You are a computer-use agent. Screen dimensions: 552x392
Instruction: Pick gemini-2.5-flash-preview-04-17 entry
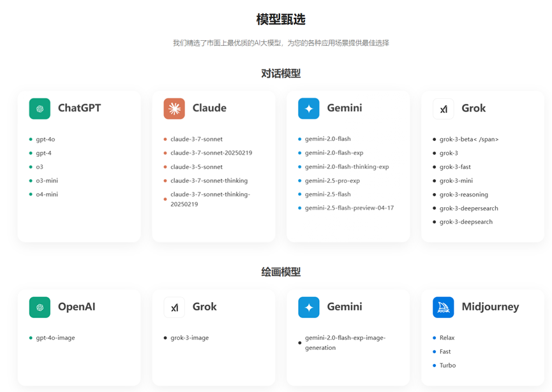pos(349,208)
